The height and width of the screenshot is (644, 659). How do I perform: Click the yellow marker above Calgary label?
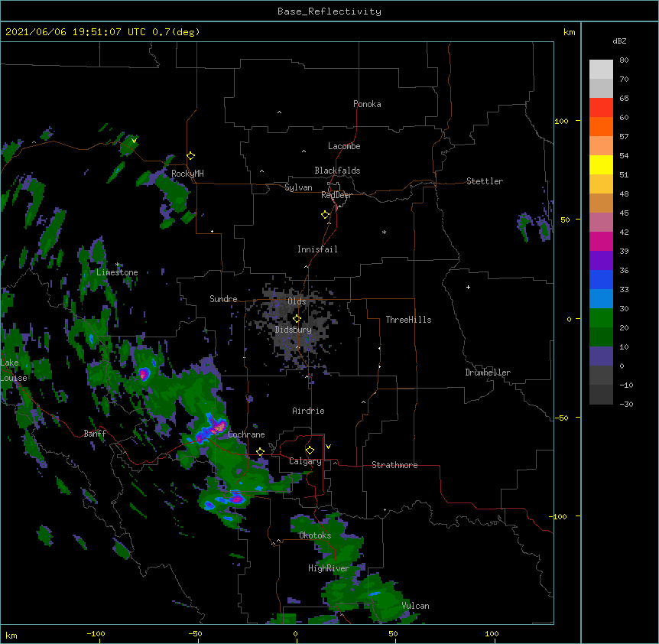(x=310, y=450)
